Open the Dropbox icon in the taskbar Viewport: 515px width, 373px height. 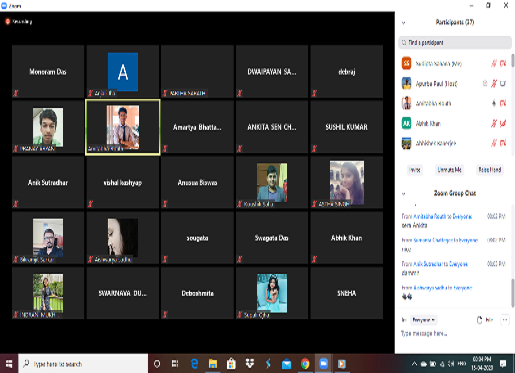click(250, 364)
